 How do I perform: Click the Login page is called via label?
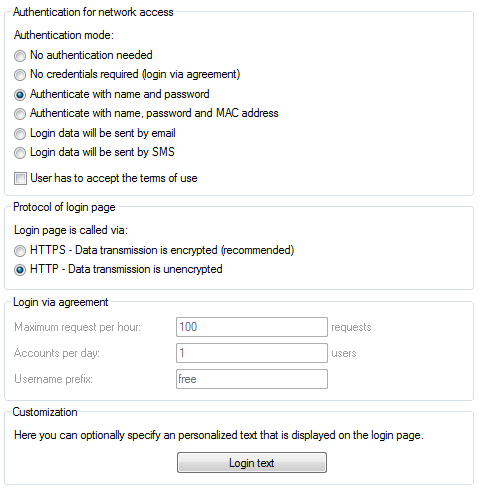pyautogui.click(x=71, y=230)
